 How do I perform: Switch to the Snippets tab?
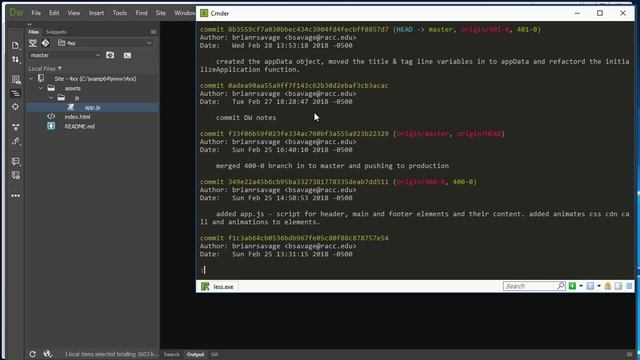pyautogui.click(x=56, y=32)
